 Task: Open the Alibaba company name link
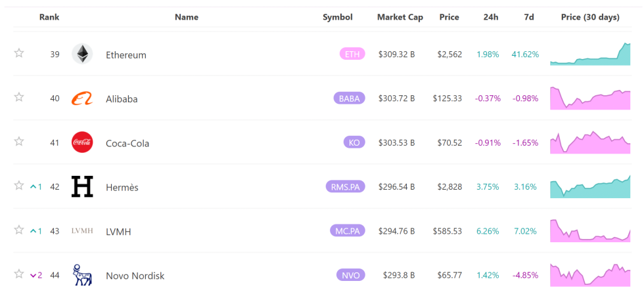(x=122, y=99)
